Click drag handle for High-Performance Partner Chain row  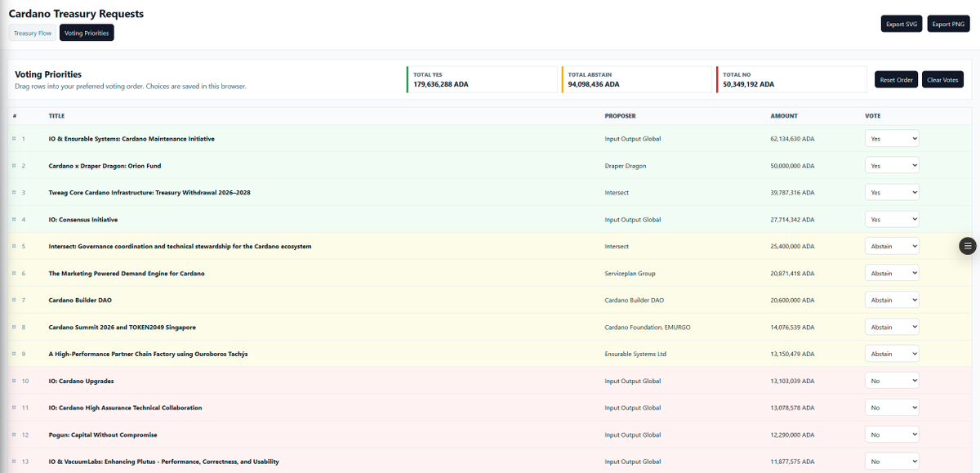pos(14,354)
